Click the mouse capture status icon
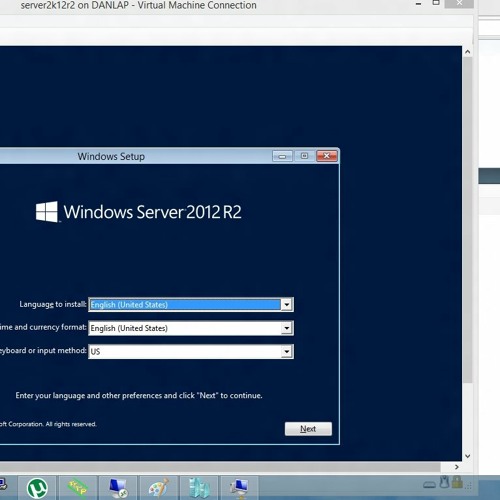Image resolution: width=500 pixels, height=500 pixels. pos(444,483)
